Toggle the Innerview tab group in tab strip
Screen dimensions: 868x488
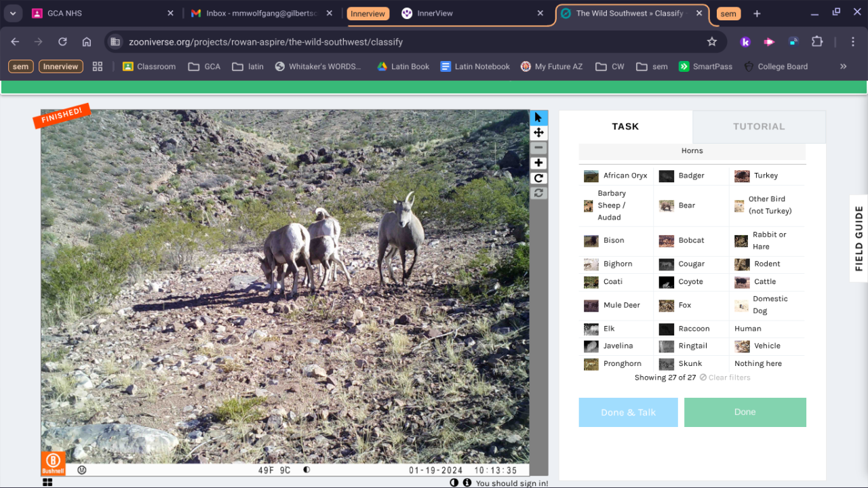(x=368, y=14)
